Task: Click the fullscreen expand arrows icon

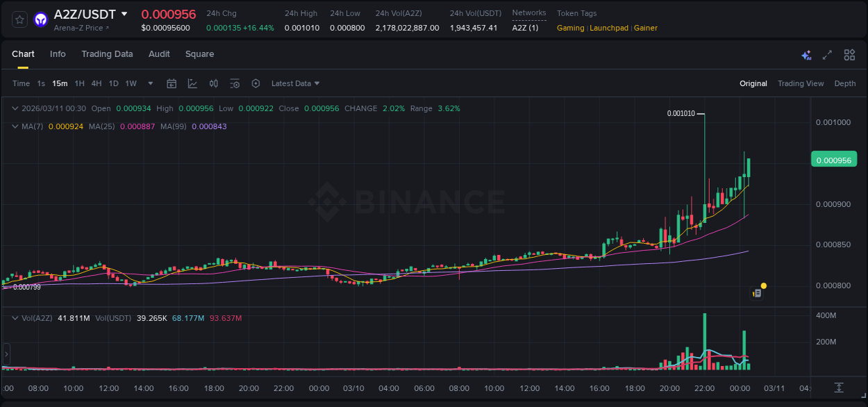Action: 826,53
